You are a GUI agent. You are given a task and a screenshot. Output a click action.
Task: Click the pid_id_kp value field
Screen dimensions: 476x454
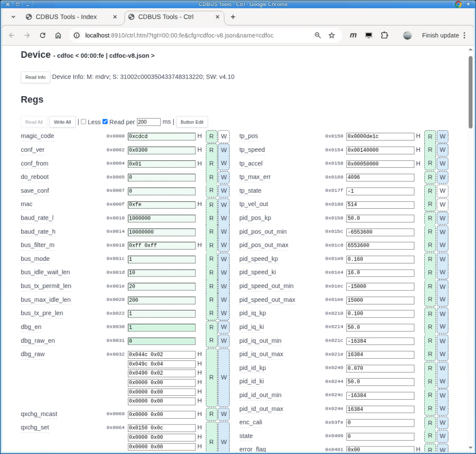(x=380, y=368)
